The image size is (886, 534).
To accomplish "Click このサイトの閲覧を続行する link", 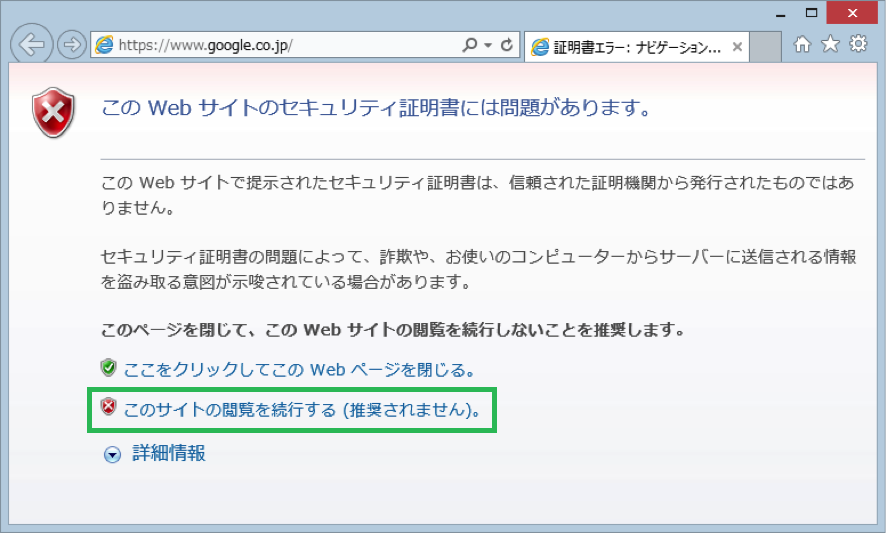I will tap(302, 409).
